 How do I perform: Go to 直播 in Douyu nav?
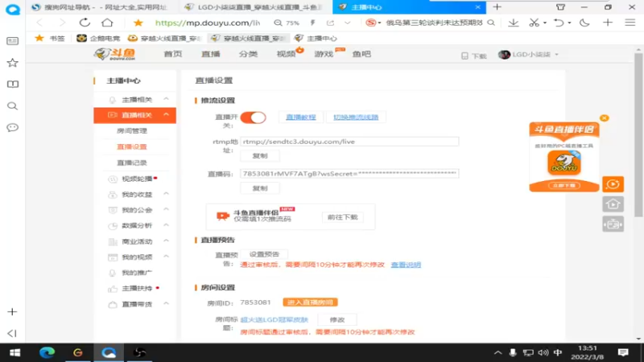(x=211, y=54)
